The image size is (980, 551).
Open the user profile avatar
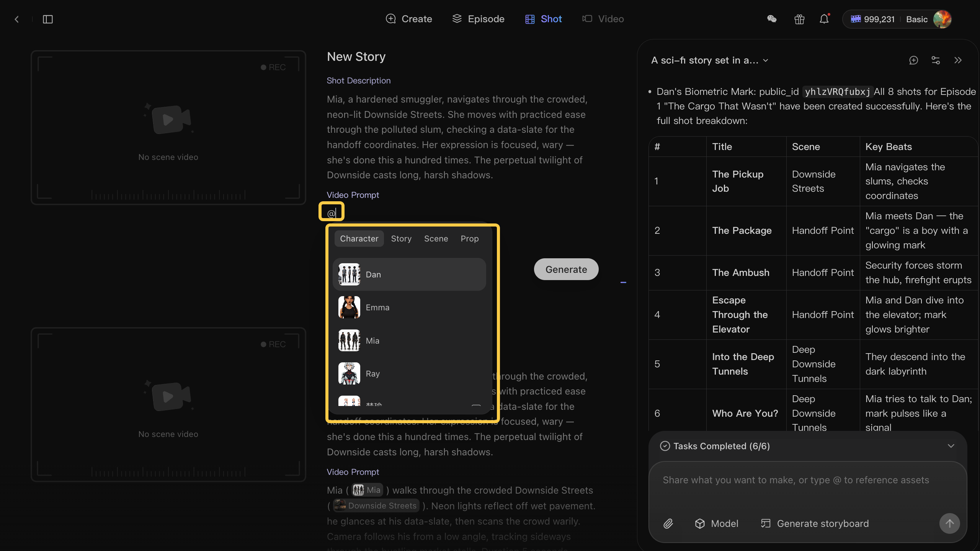[942, 19]
